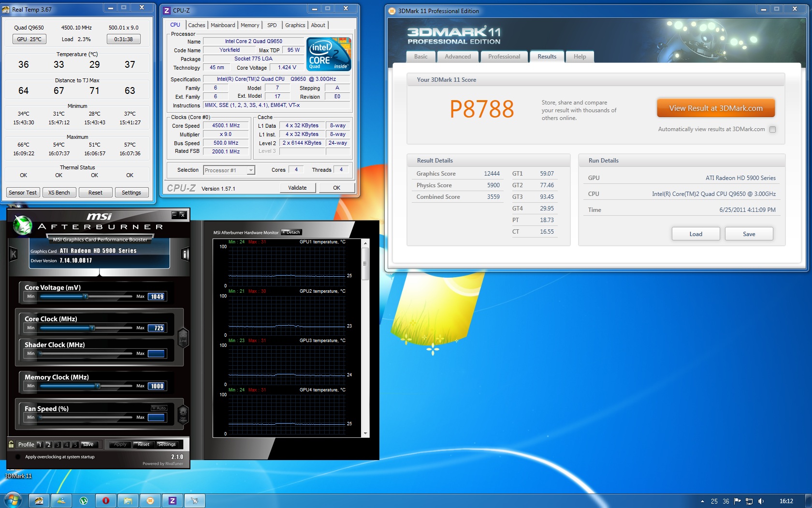The height and width of the screenshot is (508, 812).
Task: Click Validate in CPU-Z
Action: (x=297, y=188)
